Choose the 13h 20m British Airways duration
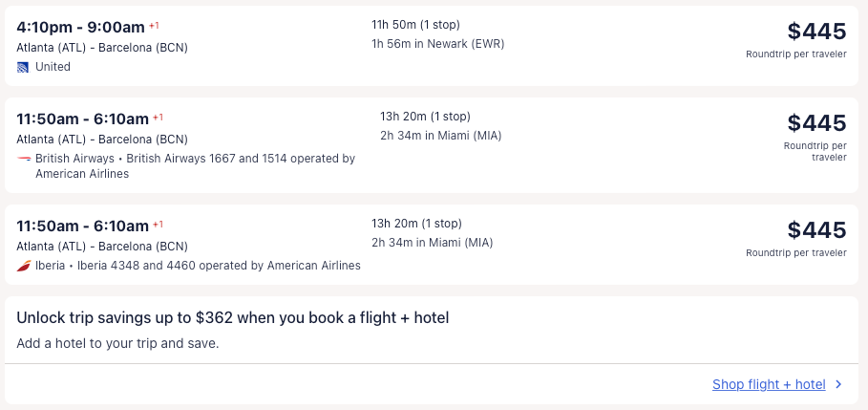This screenshot has width=868, height=410. click(425, 117)
